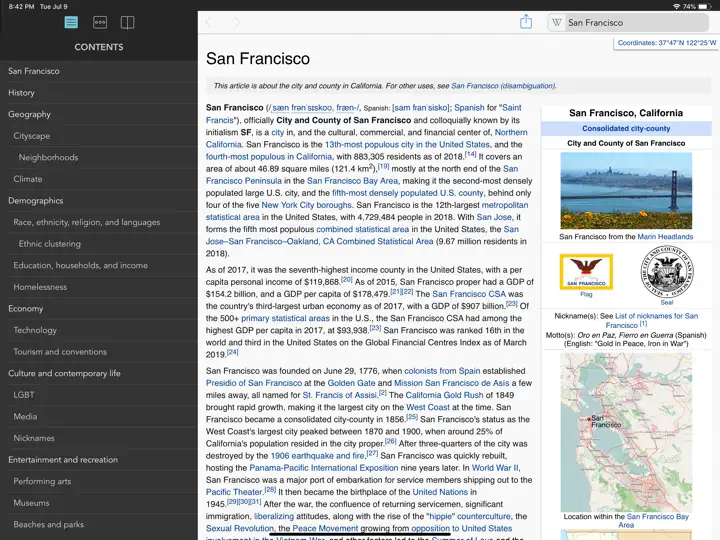Open the hippie link
The width and height of the screenshot is (720, 540).
(440, 517)
